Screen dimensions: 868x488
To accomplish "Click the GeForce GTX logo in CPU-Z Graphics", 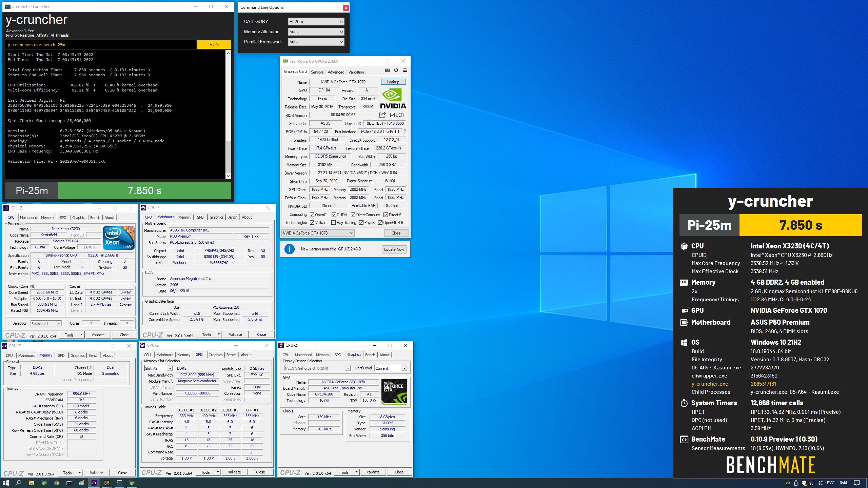I will click(394, 392).
